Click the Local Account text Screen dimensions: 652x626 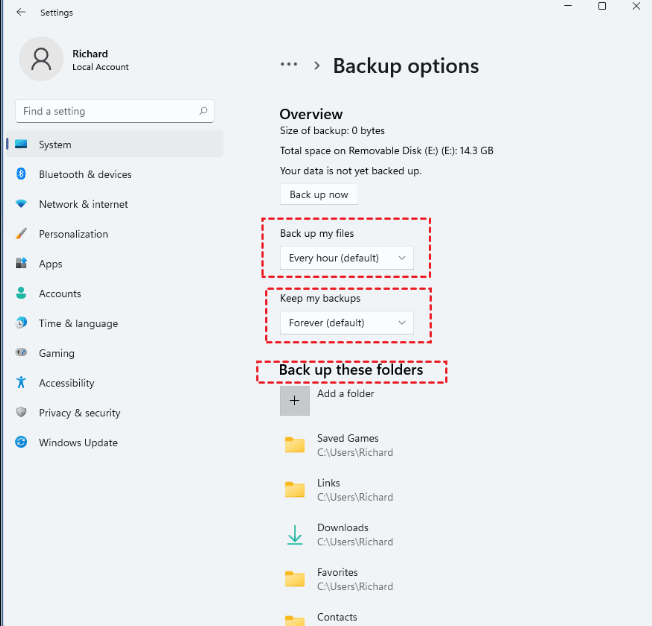click(100, 67)
